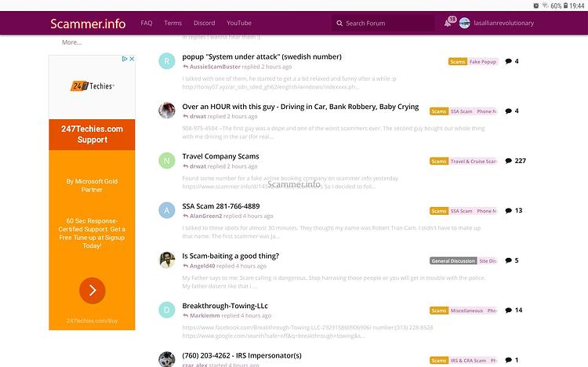Click battery indicator in status bar
The width and height of the screenshot is (588, 367).
(x=565, y=5)
